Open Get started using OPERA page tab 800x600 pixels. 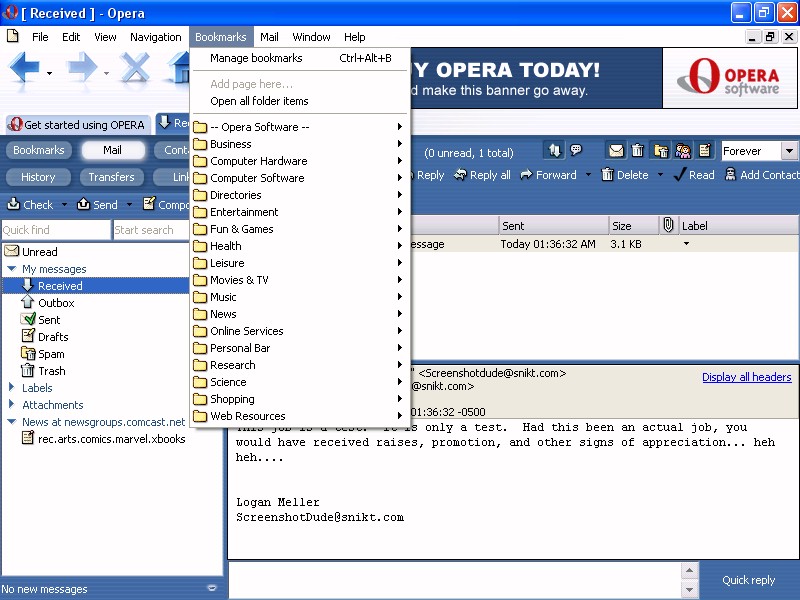[x=79, y=124]
